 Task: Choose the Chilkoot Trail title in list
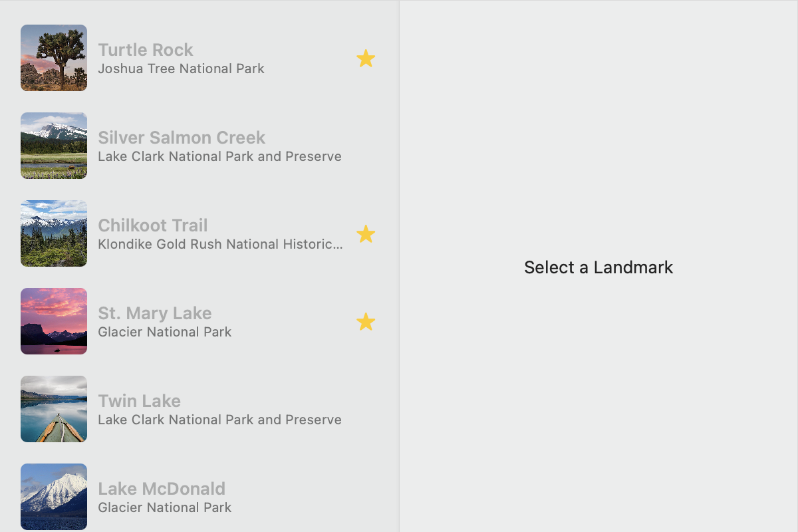click(x=153, y=225)
